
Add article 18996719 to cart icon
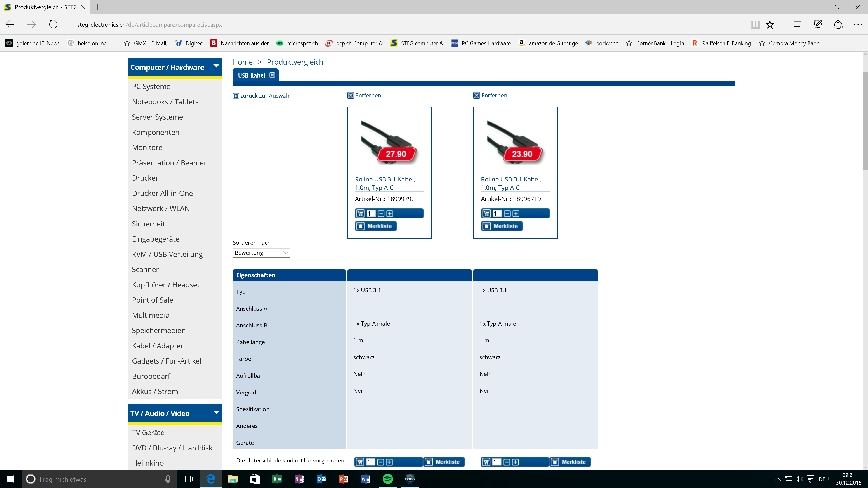pyautogui.click(x=487, y=213)
